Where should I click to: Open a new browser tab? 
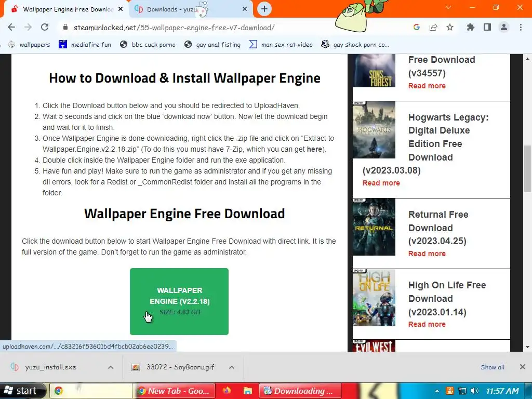click(264, 9)
